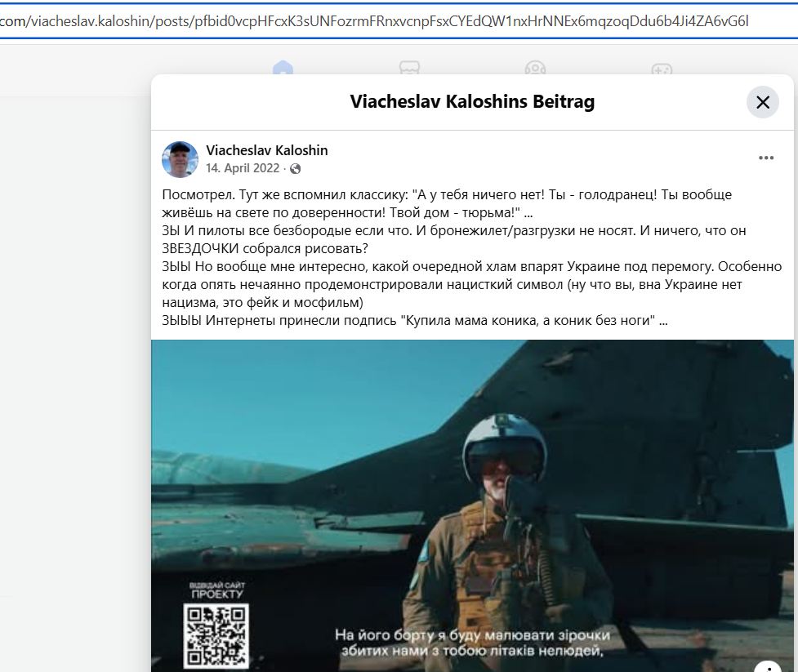Open the Viacheslav Kaloshin author name link
This screenshot has width=798, height=672.
coord(267,150)
